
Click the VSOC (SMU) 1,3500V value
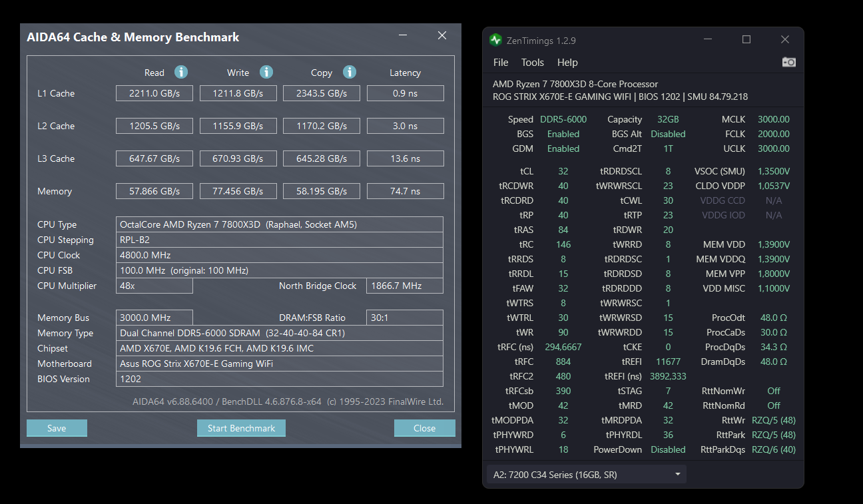(774, 171)
